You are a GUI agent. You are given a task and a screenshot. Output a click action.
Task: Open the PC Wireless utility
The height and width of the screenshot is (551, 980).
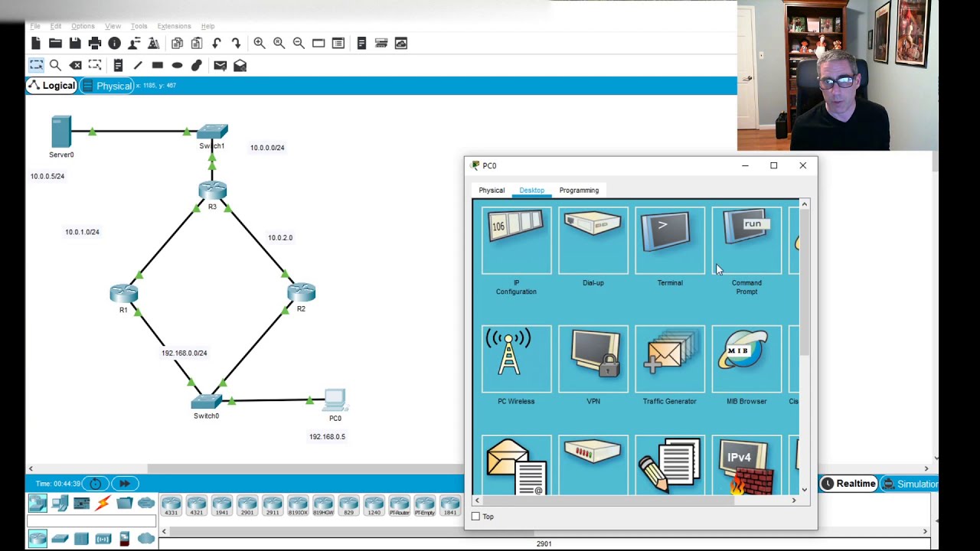(x=516, y=359)
